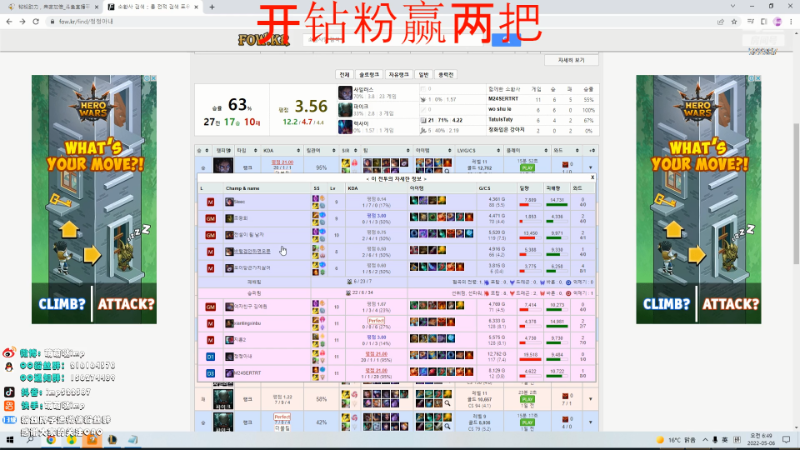Open the League of Legends taskbar icon
Viewport: 800px width, 450px height.
coord(112,440)
